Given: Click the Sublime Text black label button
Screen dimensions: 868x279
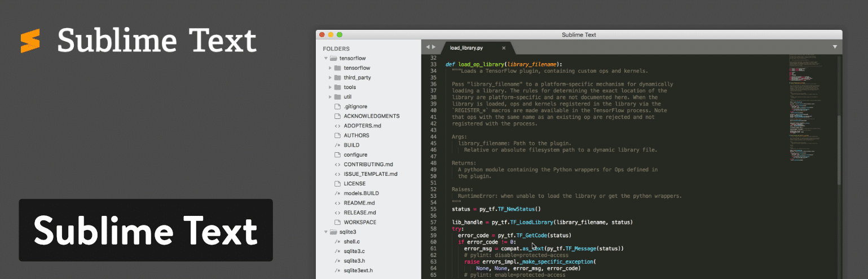Looking at the screenshot, I should tap(146, 230).
